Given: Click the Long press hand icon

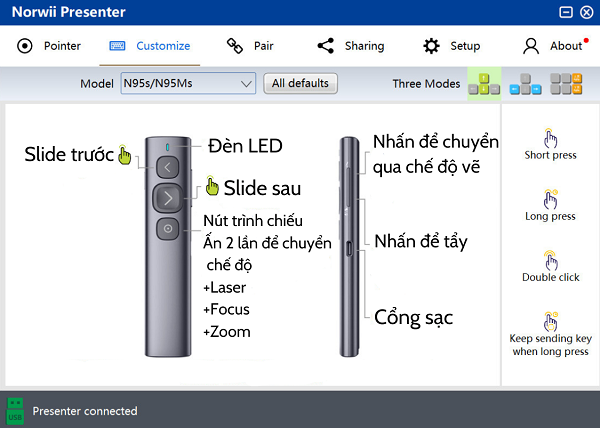Looking at the screenshot, I should point(550,199).
